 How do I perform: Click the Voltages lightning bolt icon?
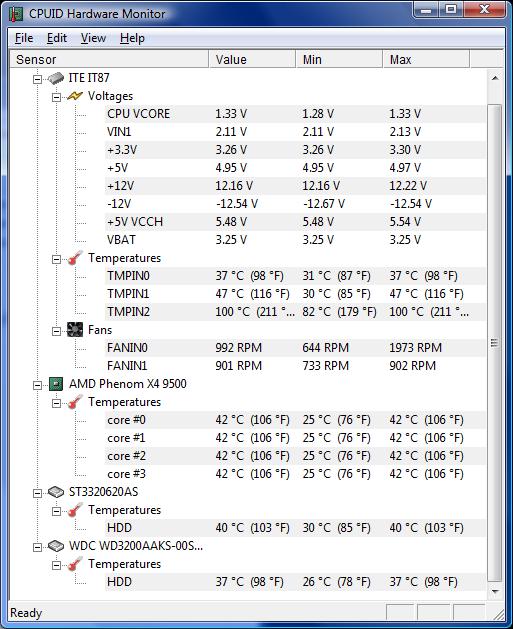(x=75, y=96)
